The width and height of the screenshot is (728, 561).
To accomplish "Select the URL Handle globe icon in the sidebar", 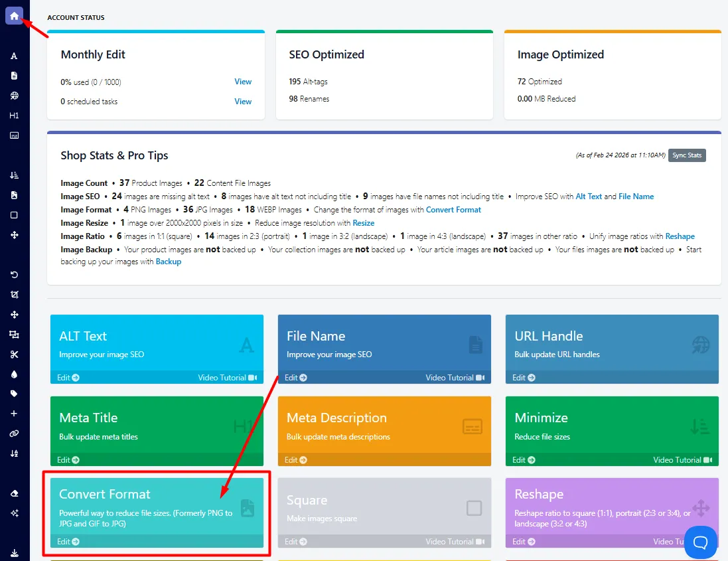I will (14, 96).
